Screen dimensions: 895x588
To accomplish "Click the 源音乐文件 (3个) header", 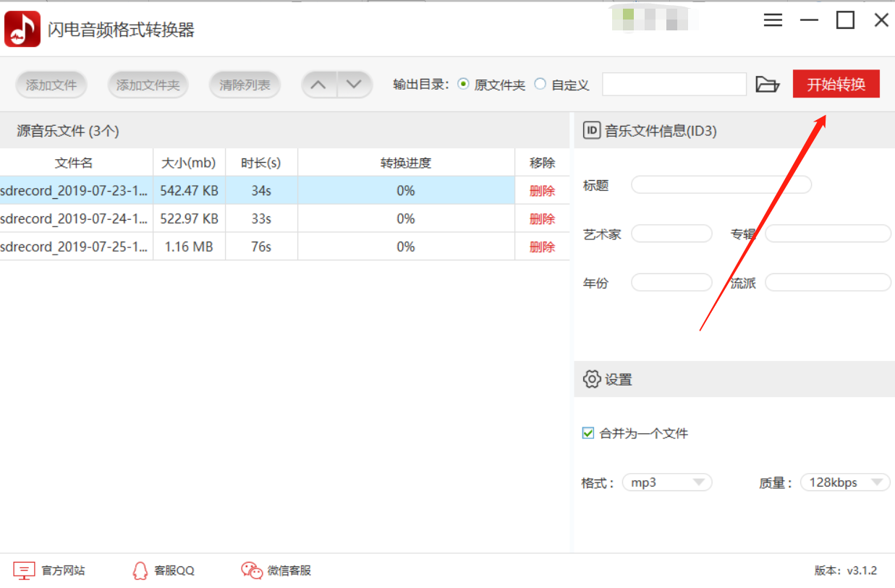I will [68, 131].
